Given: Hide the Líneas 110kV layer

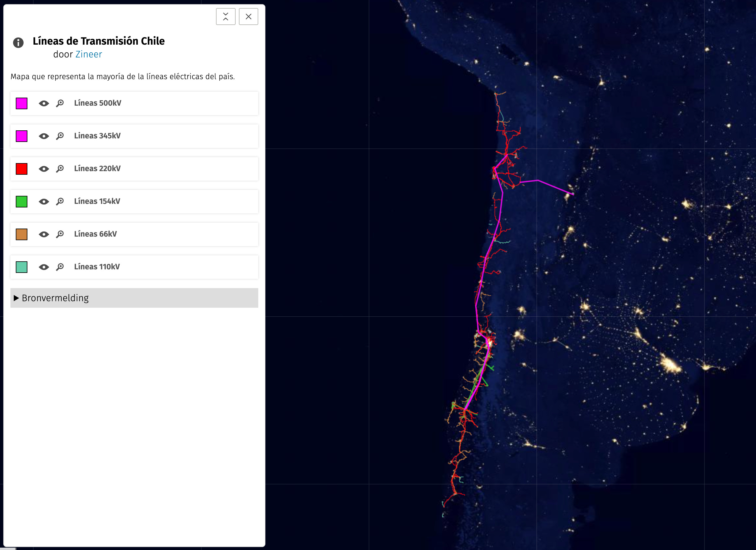Looking at the screenshot, I should click(44, 267).
